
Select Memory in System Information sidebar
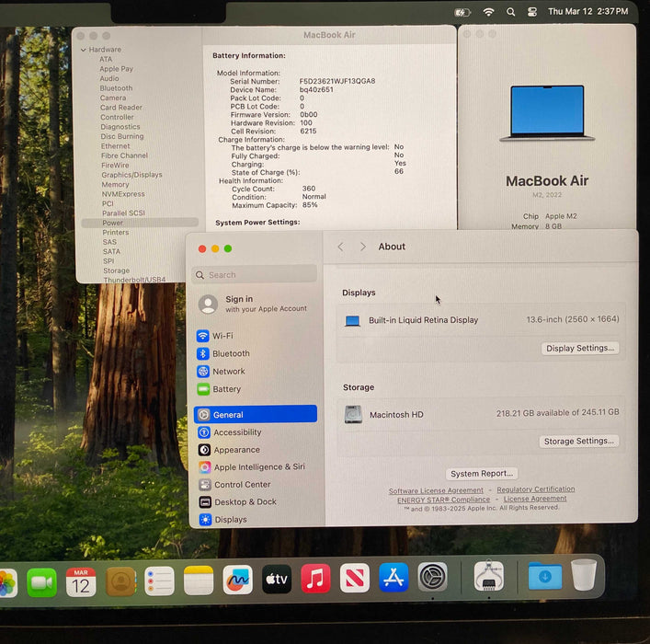115,184
